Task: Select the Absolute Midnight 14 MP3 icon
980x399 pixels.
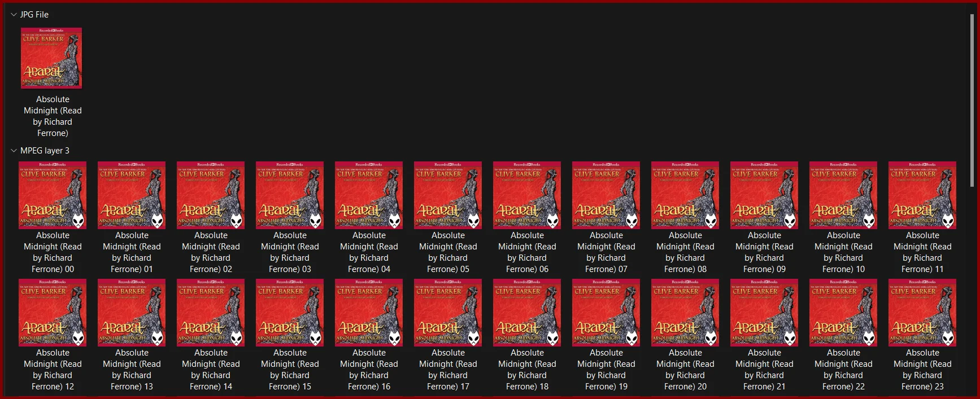Action: pyautogui.click(x=211, y=313)
